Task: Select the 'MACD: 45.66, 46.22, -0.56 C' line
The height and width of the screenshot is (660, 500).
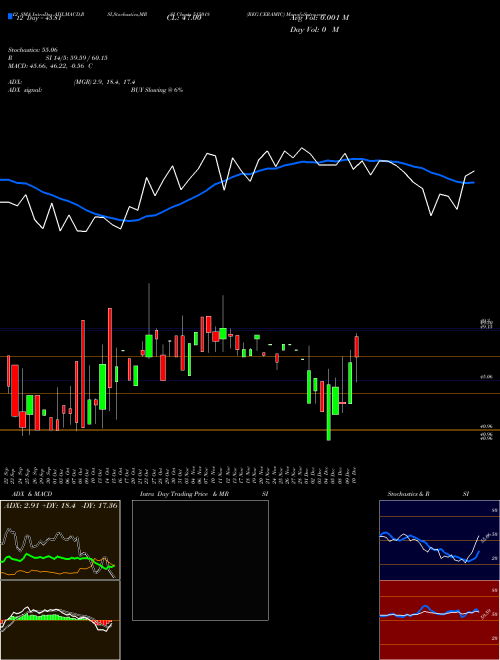Action: 51,66
